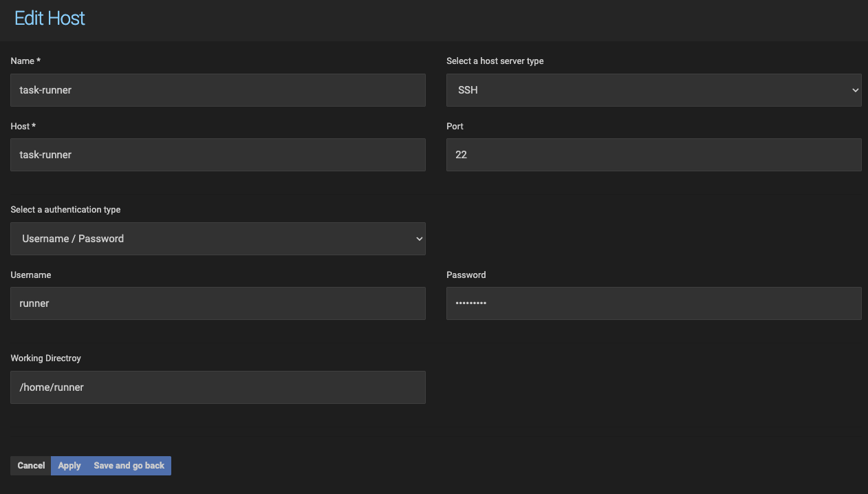The height and width of the screenshot is (494, 868).
Task: Open the host server type dropdown
Action: click(x=653, y=89)
